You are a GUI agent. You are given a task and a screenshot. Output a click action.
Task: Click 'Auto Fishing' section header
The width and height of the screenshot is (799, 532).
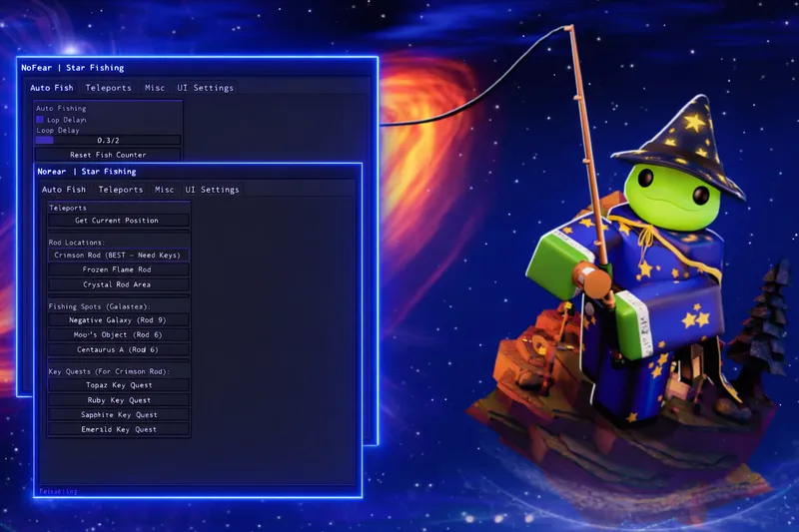(61, 108)
